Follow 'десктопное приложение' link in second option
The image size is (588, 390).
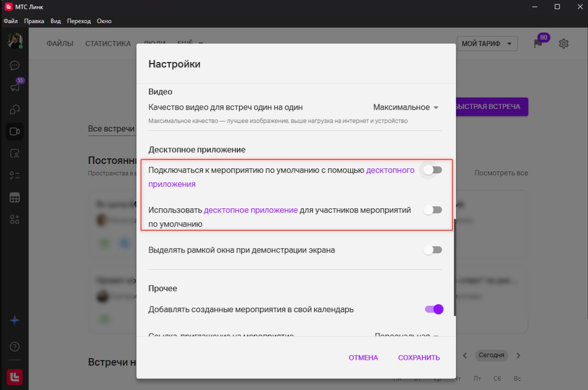point(251,210)
